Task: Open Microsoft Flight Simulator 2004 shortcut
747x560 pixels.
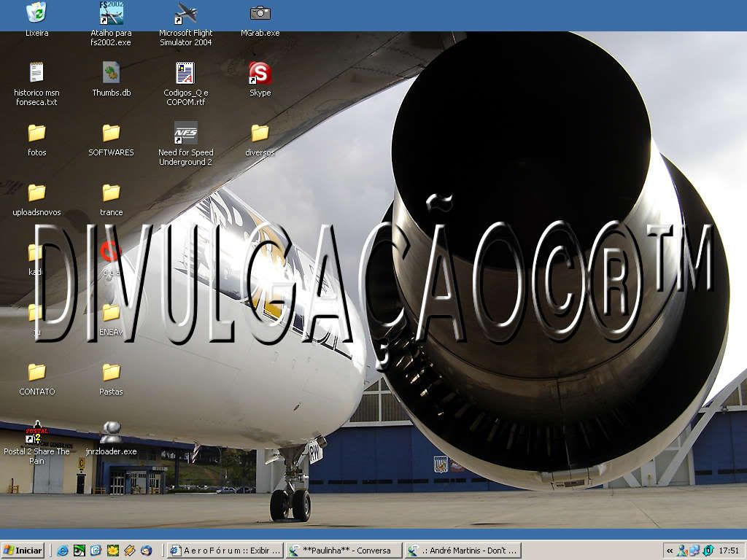Action: [185, 13]
